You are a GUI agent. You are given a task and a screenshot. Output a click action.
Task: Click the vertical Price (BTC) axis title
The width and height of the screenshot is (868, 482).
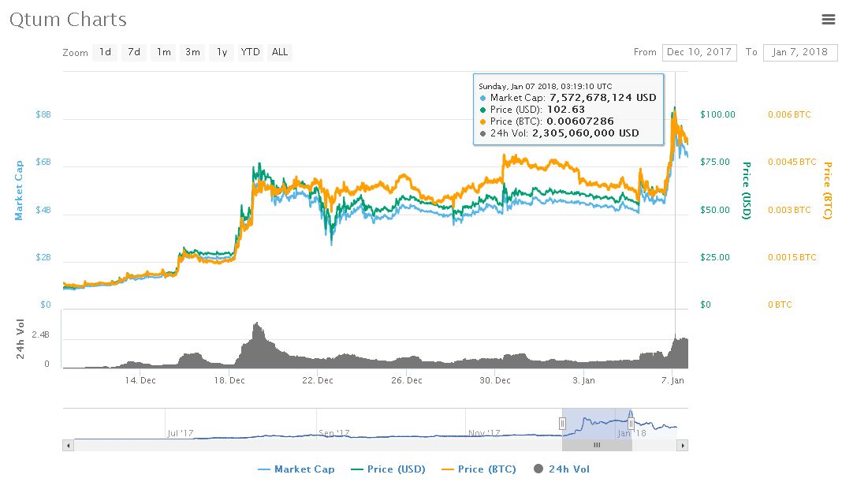click(828, 190)
